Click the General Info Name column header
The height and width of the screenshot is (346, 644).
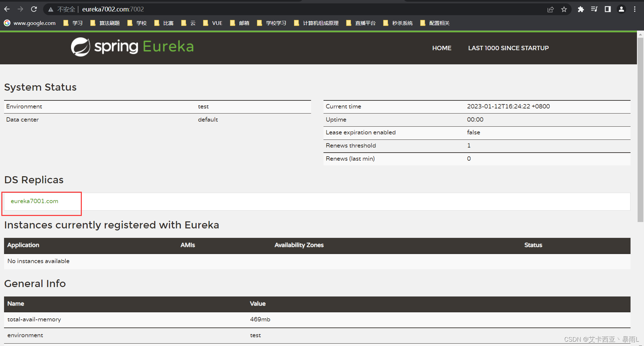click(x=16, y=304)
